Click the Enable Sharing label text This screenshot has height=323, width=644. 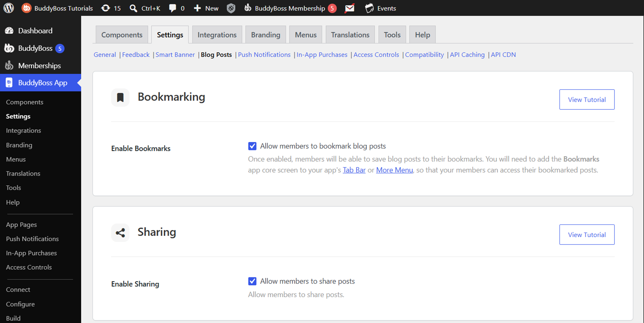(135, 284)
